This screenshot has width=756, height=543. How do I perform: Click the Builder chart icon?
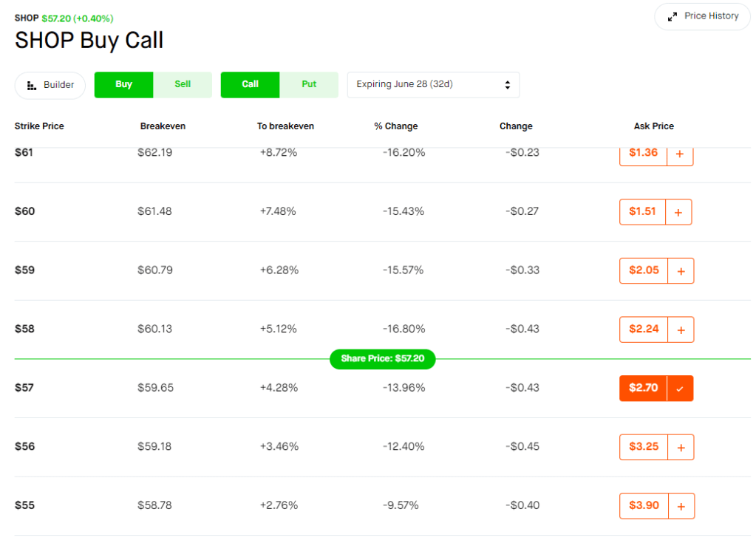tap(32, 86)
